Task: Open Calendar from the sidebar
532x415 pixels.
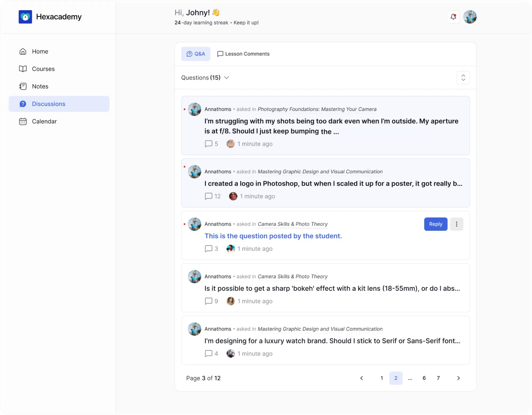Action: (59, 121)
